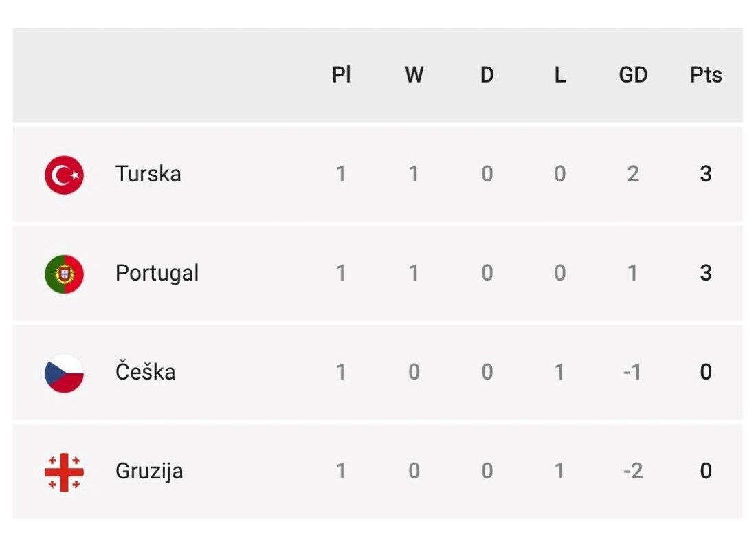Click the Czech flag icon
Screen dimensions: 756x550
(64, 373)
